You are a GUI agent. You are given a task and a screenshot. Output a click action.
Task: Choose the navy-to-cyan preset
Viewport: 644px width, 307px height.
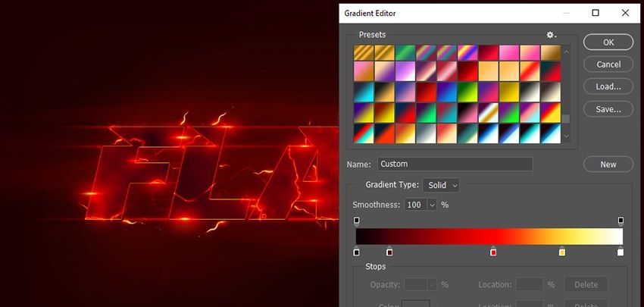point(364,92)
